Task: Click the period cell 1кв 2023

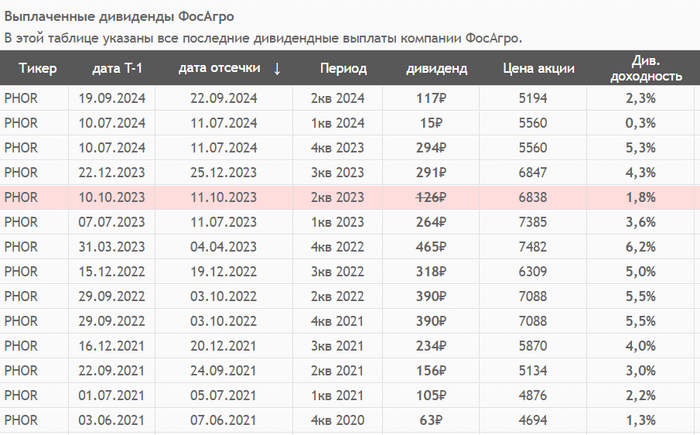Action: 338,222
